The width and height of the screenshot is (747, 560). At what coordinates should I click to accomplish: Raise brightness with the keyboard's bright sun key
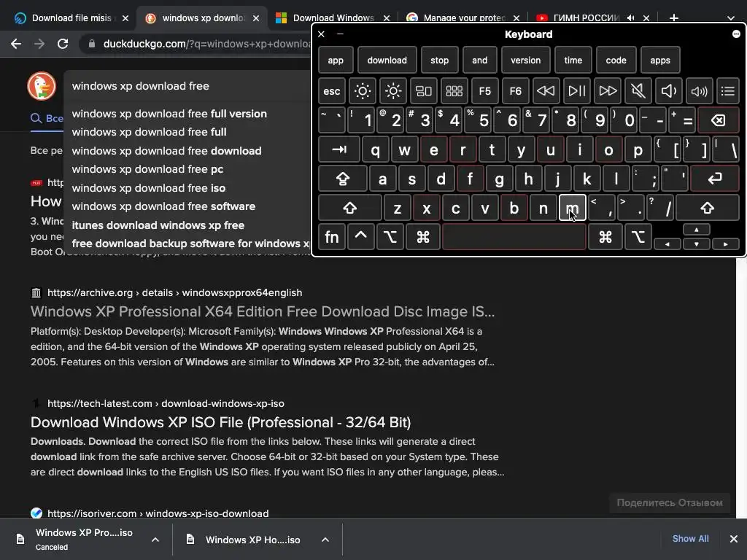393,90
